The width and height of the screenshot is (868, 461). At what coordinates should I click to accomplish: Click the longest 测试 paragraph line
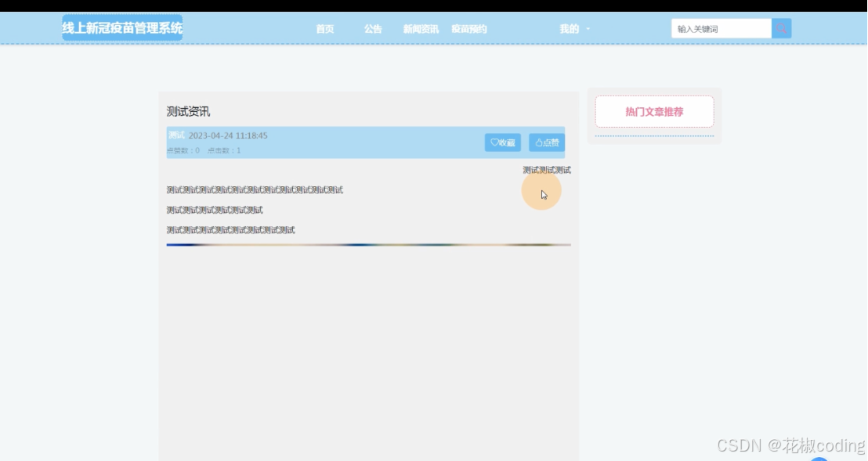255,189
